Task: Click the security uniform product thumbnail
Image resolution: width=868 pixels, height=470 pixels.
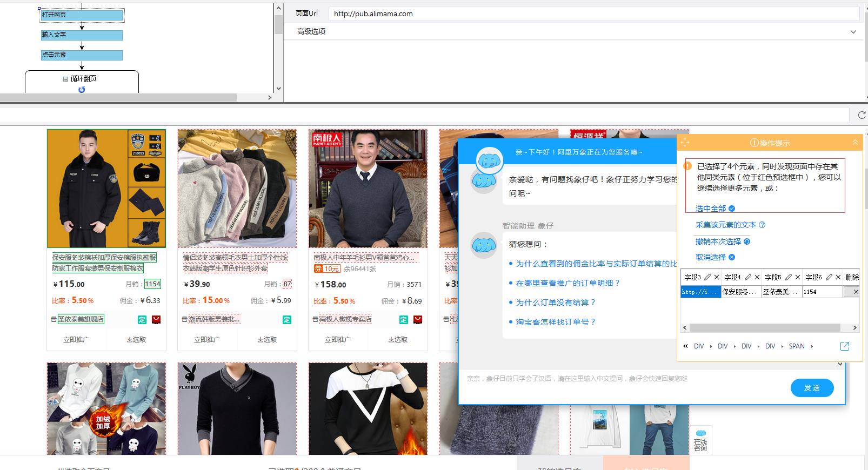Action: tap(106, 189)
